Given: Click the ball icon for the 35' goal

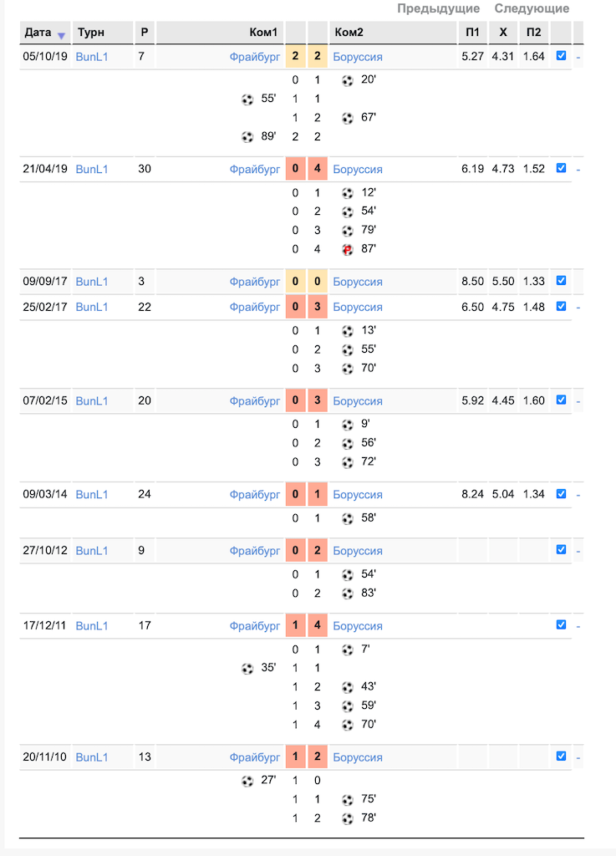Looking at the screenshot, I should coord(247,668).
